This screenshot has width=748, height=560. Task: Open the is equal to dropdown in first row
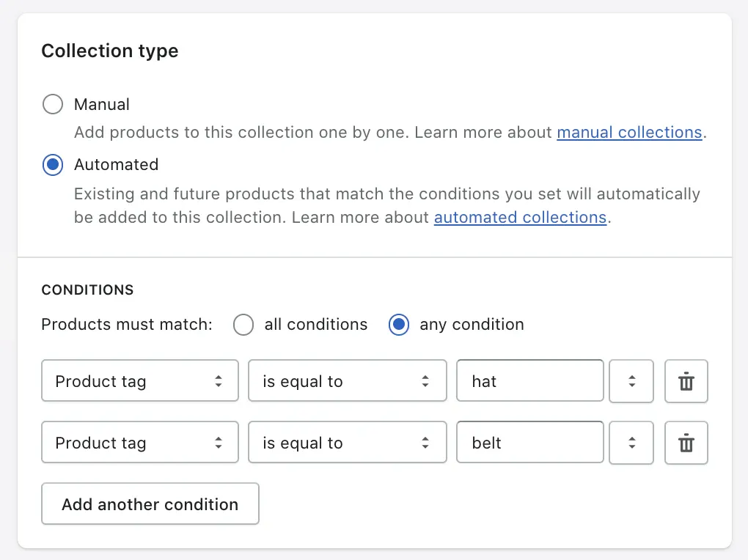(x=347, y=380)
